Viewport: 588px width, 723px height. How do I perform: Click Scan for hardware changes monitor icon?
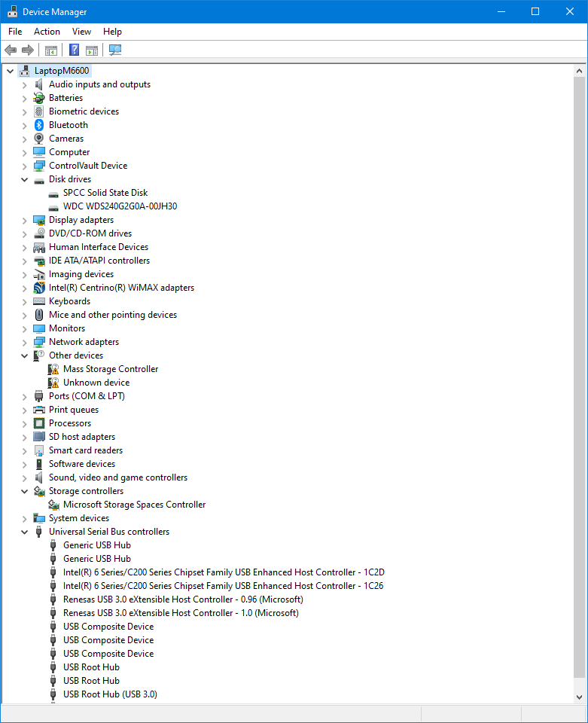(114, 50)
